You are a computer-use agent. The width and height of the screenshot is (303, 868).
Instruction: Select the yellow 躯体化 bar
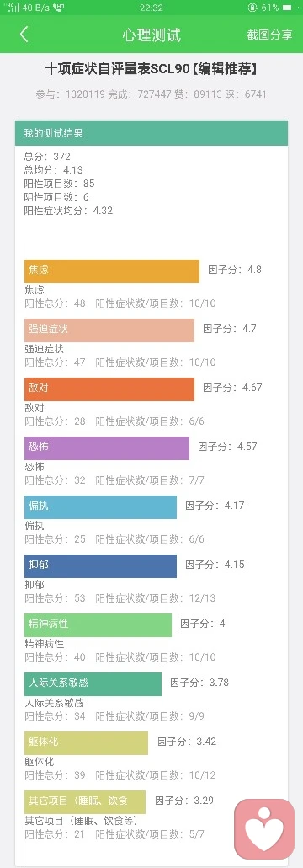tap(86, 743)
